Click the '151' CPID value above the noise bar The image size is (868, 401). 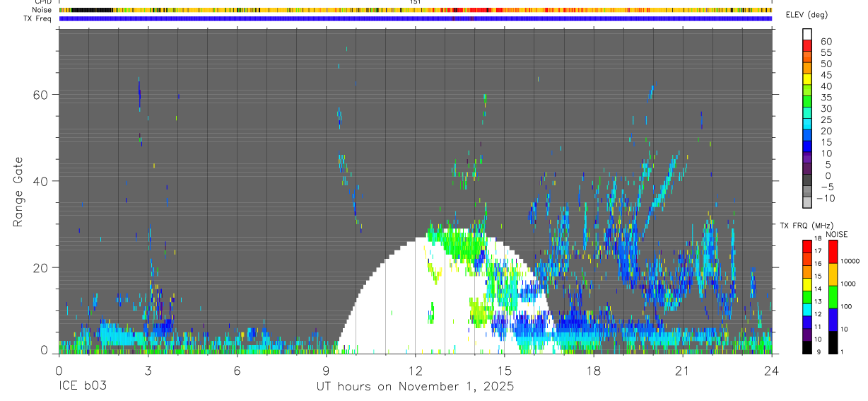[x=416, y=2]
